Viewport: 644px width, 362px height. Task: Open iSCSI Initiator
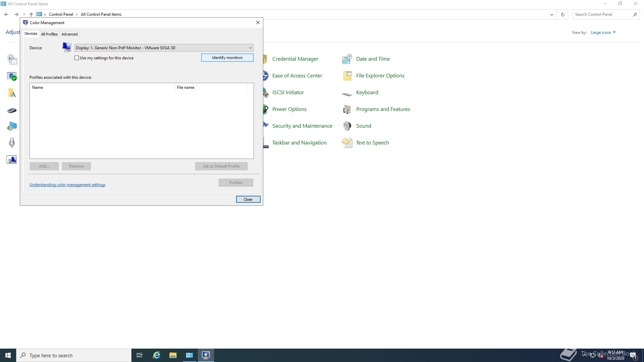tap(288, 93)
